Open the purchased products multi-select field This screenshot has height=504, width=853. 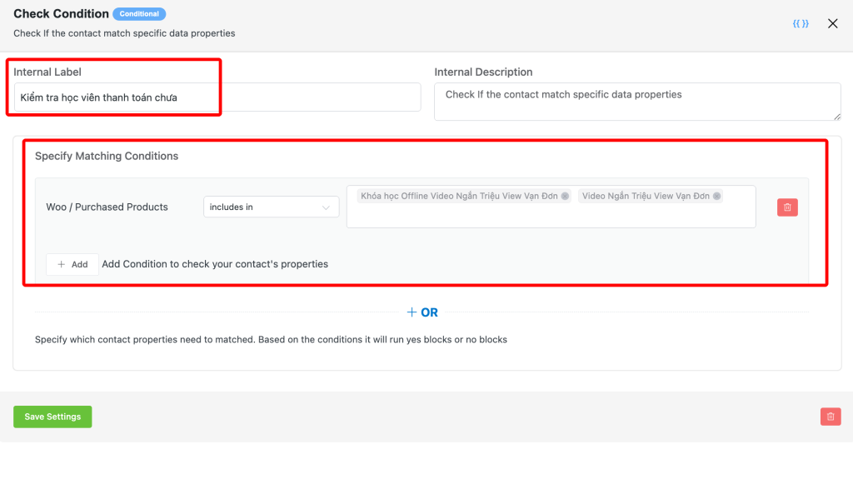pos(550,215)
